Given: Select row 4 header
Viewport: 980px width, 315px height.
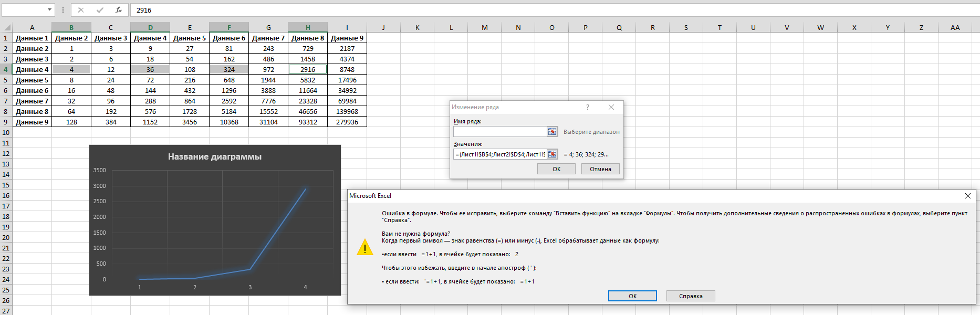Looking at the screenshot, I should (6, 69).
